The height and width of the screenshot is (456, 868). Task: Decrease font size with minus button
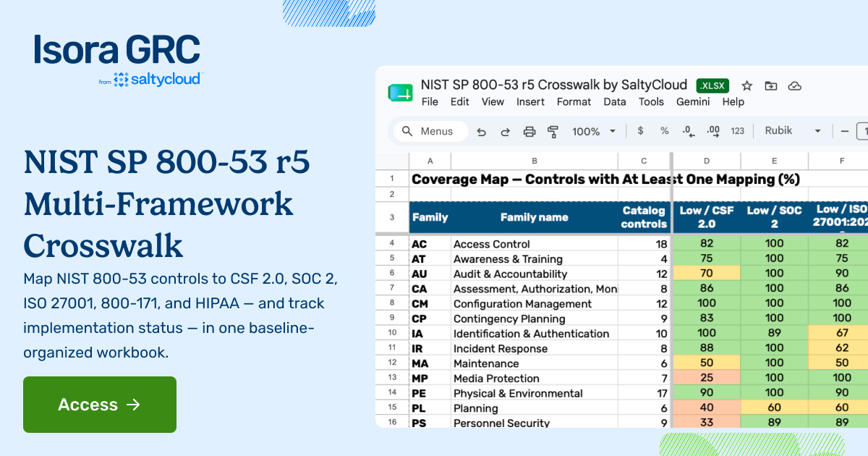coord(844,131)
